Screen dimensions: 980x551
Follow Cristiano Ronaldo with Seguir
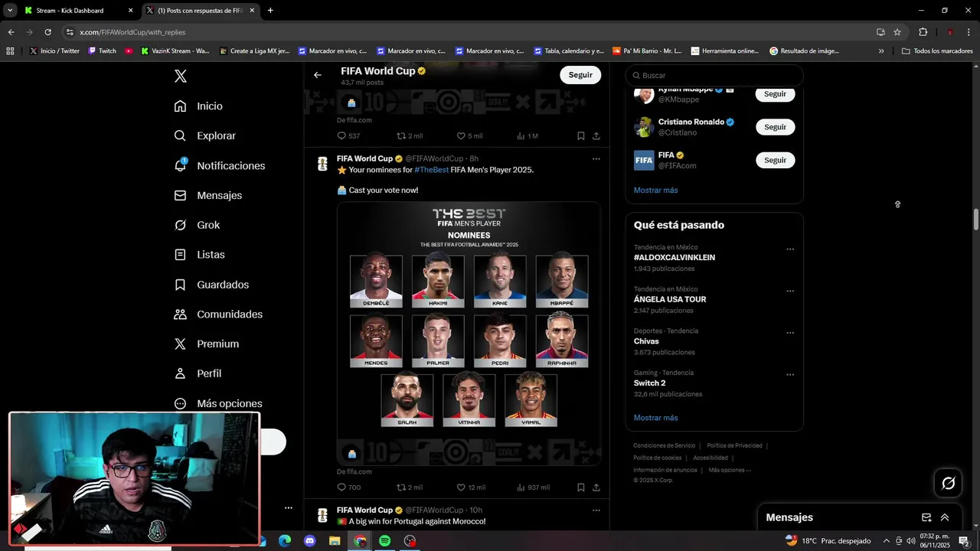coord(775,127)
